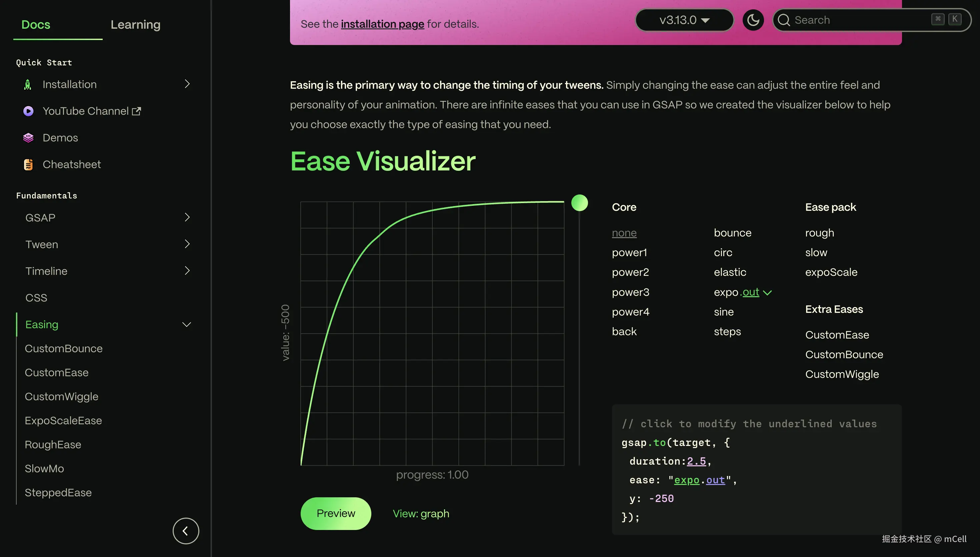Open CustomBounce in the sidebar
Image resolution: width=980 pixels, height=557 pixels.
coord(63,349)
